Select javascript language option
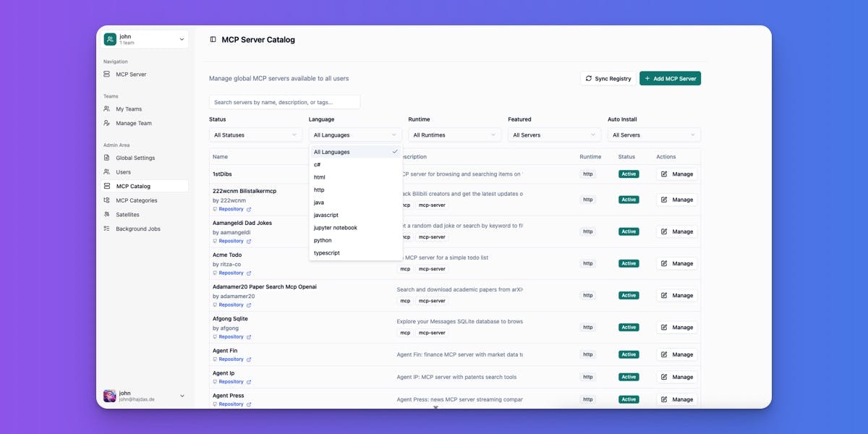The image size is (868, 434). [x=355, y=215]
